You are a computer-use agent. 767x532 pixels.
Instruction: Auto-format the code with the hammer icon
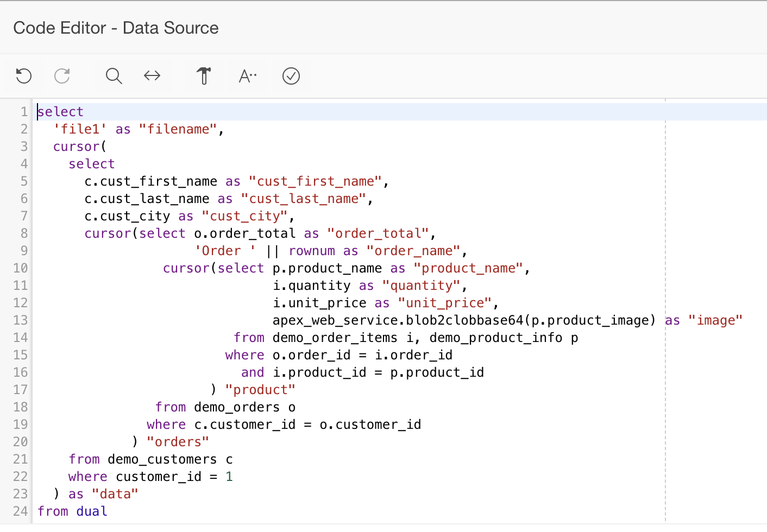pyautogui.click(x=203, y=76)
